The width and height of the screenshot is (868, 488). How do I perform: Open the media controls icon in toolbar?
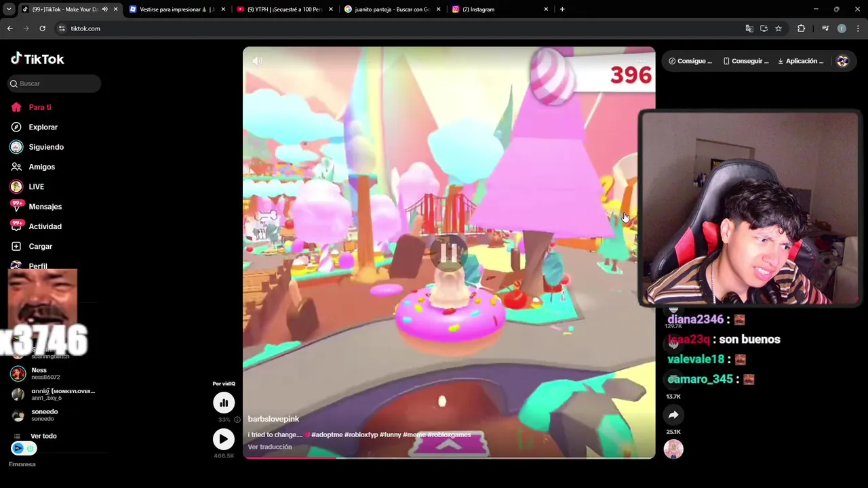click(x=825, y=28)
